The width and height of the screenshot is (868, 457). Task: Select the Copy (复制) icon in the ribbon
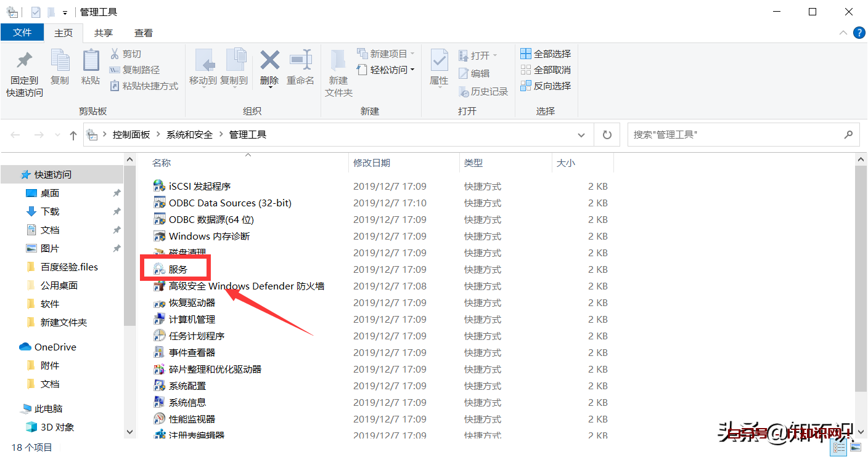pyautogui.click(x=60, y=68)
